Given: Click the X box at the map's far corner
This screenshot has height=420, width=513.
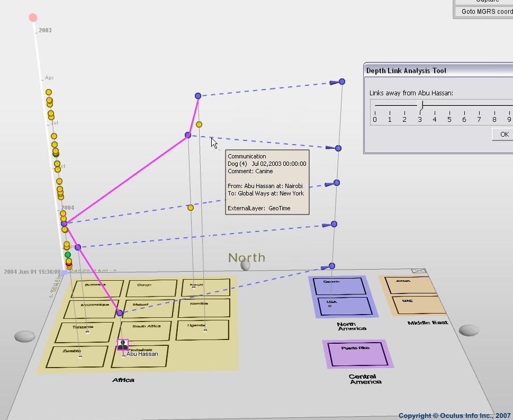Looking at the screenshot, I should [x=419, y=271].
